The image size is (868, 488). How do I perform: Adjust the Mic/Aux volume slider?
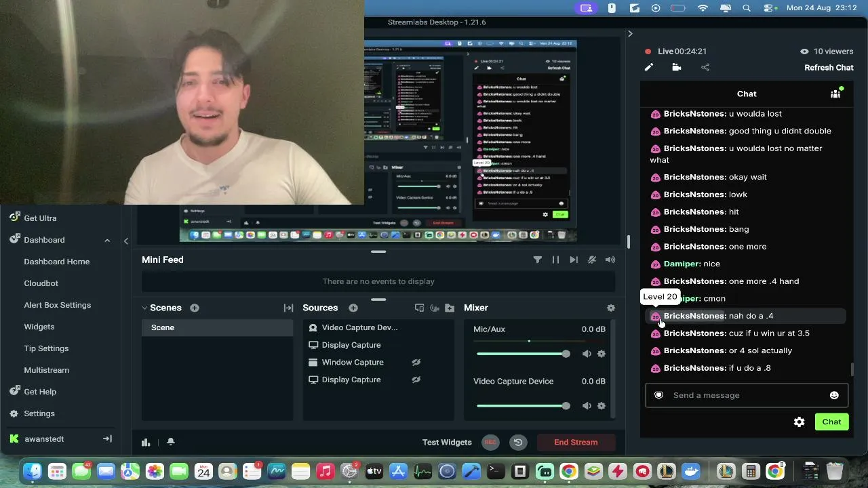[523, 354]
